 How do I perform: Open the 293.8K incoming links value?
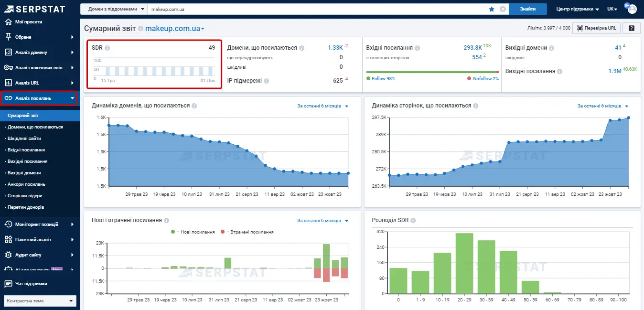point(472,48)
